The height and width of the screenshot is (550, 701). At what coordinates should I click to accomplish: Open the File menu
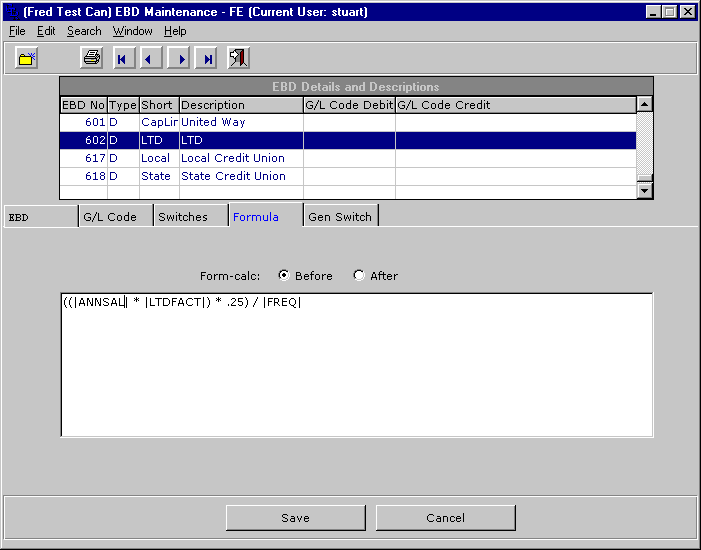(17, 31)
